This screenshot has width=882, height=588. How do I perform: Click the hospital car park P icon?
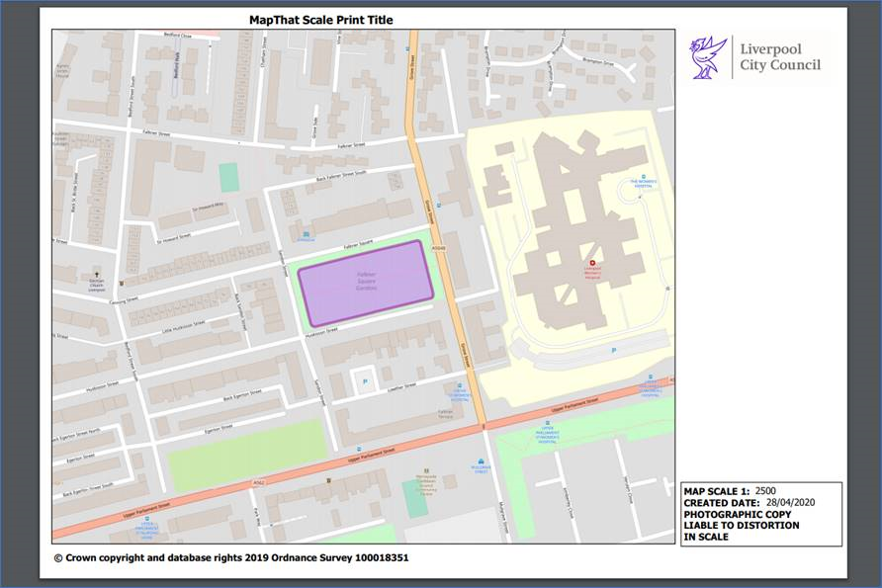(x=613, y=350)
